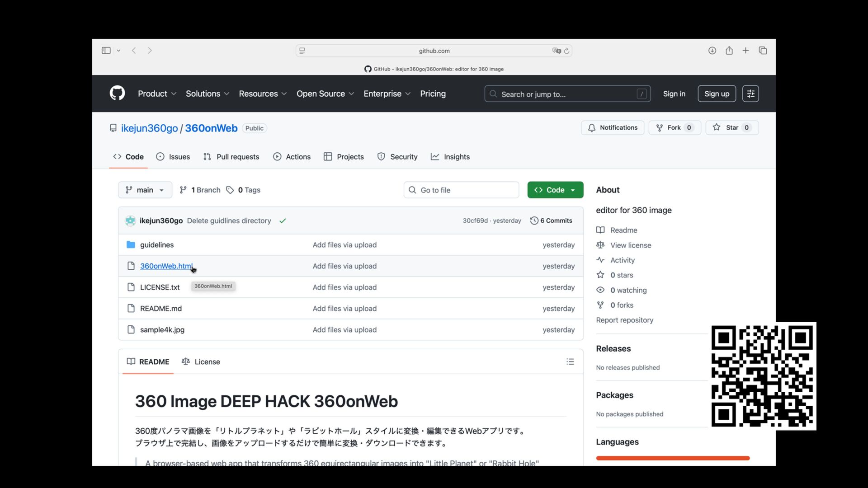868x488 pixels.
Task: Open the README.md file
Action: [161, 308]
